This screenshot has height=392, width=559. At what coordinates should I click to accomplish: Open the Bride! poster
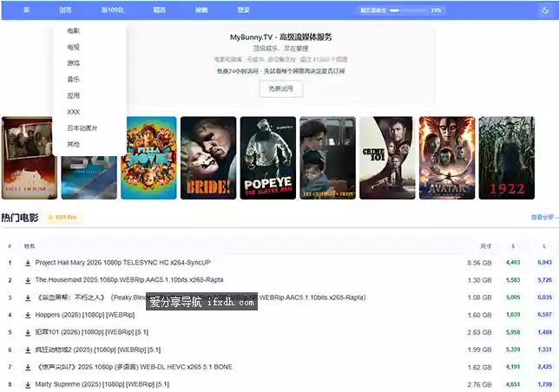[208, 158]
